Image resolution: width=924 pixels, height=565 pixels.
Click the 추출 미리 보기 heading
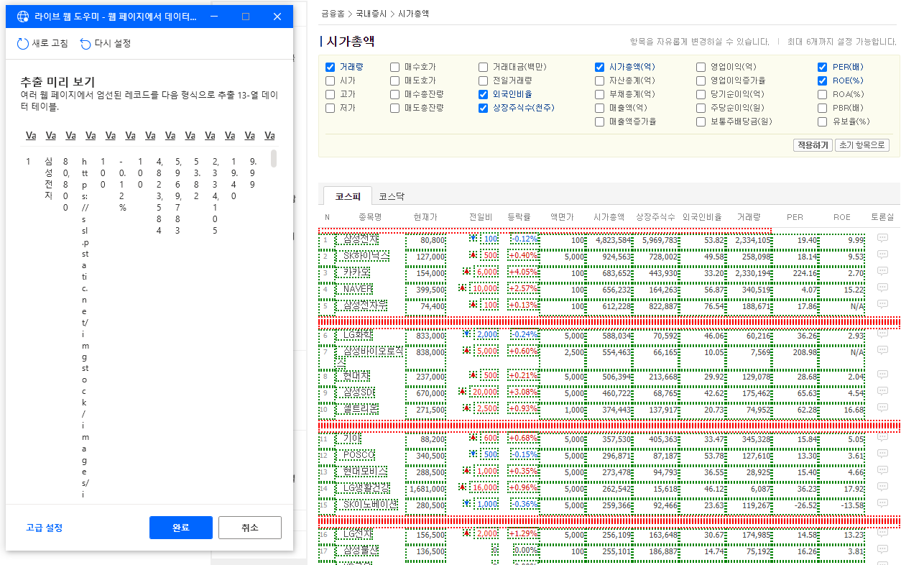[x=57, y=82]
